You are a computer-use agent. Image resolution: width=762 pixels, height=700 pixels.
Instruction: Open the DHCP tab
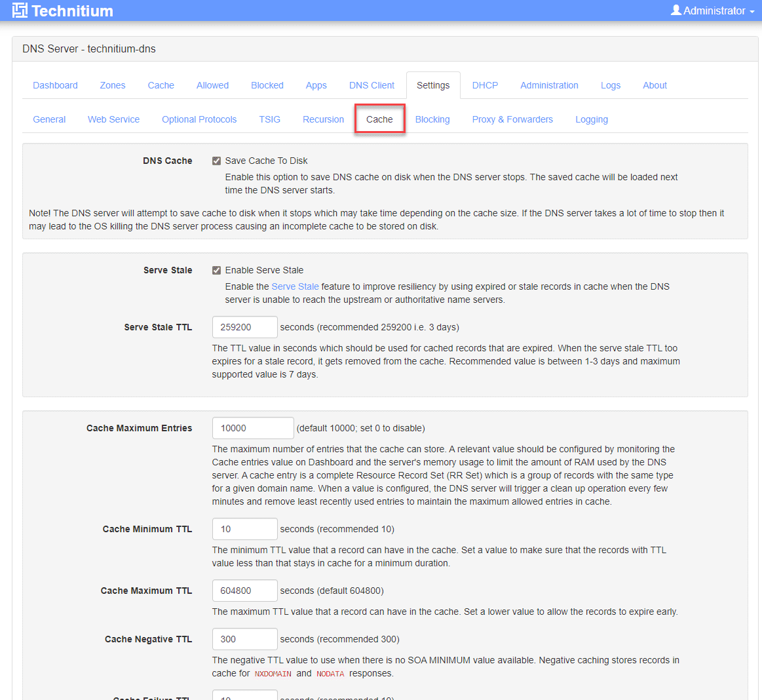(x=485, y=85)
